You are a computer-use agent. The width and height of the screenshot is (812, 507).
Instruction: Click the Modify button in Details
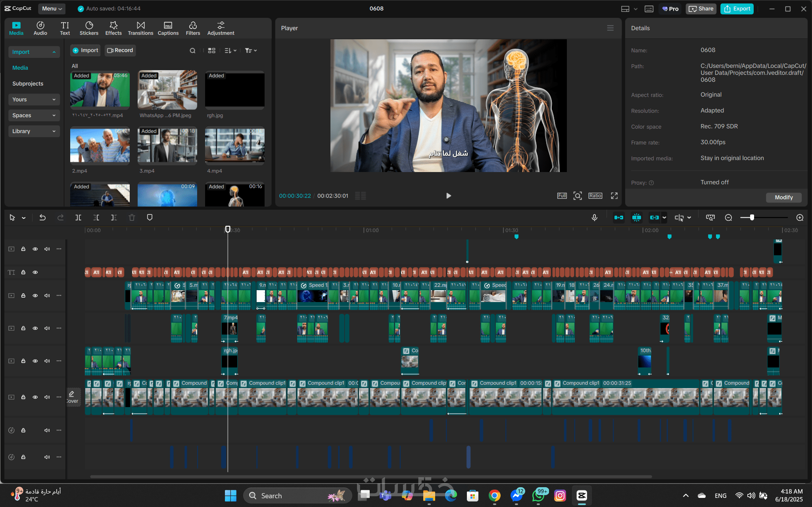point(783,197)
